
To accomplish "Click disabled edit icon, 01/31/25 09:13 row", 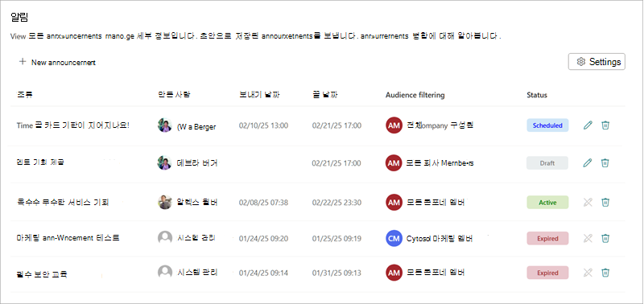I will coord(588,273).
